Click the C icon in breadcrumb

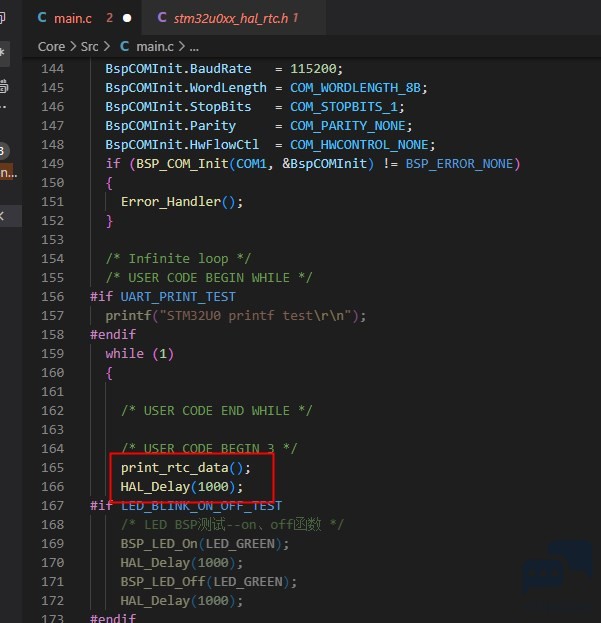coord(125,47)
